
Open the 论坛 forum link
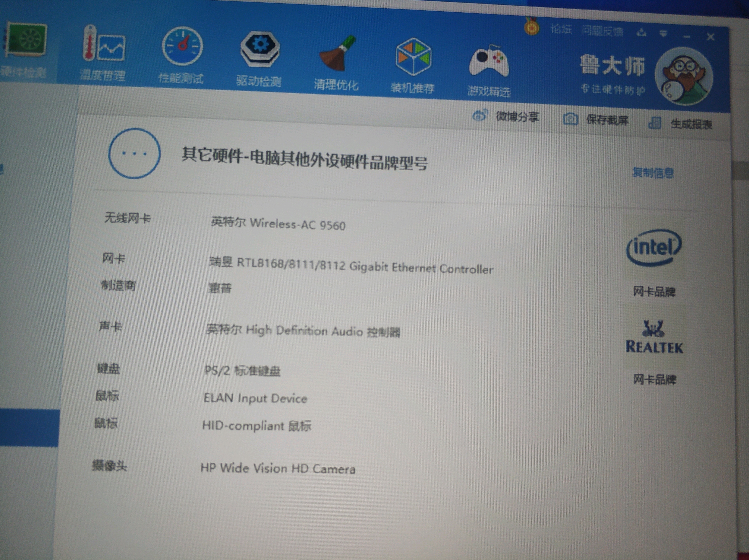tap(561, 29)
